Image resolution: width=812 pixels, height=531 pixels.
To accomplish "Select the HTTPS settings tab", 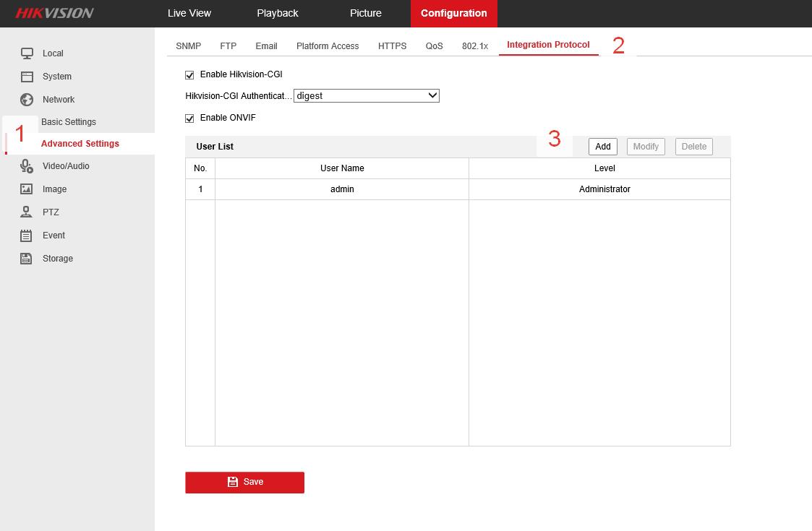I will [x=392, y=46].
